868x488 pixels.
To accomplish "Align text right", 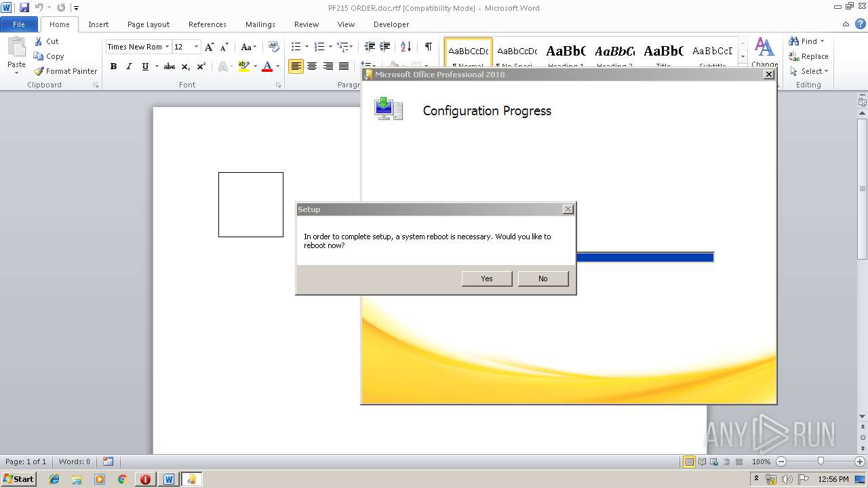I will (x=328, y=66).
